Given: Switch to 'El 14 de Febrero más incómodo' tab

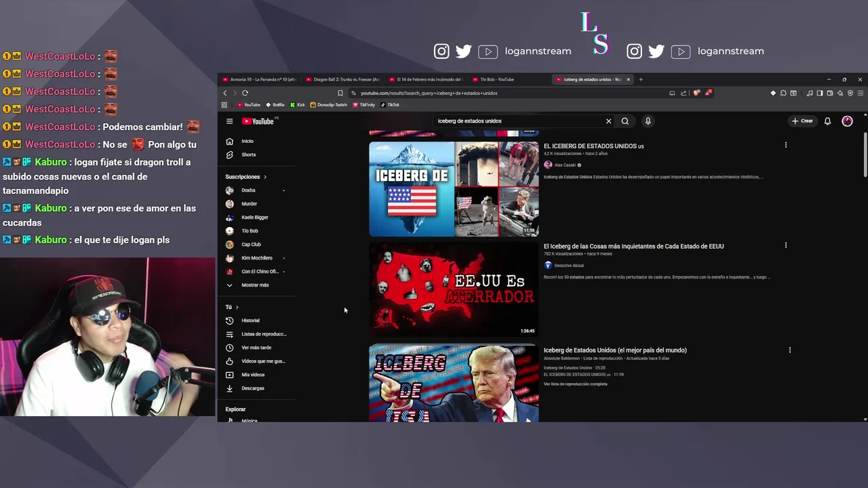Looking at the screenshot, I should coord(426,79).
